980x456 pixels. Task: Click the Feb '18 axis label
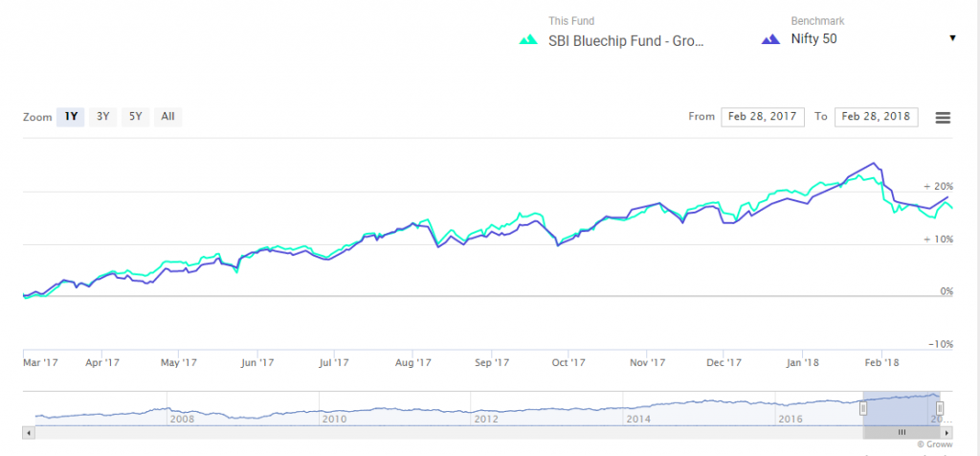(x=880, y=362)
